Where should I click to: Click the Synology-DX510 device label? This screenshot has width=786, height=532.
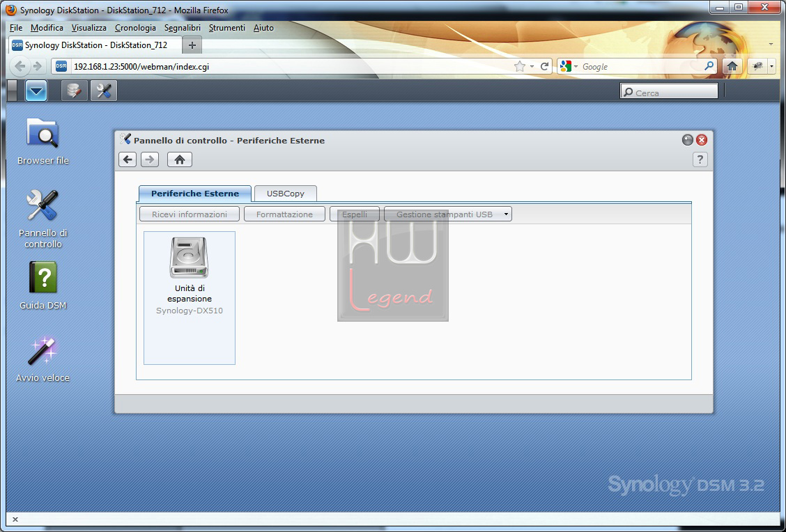[x=190, y=311]
